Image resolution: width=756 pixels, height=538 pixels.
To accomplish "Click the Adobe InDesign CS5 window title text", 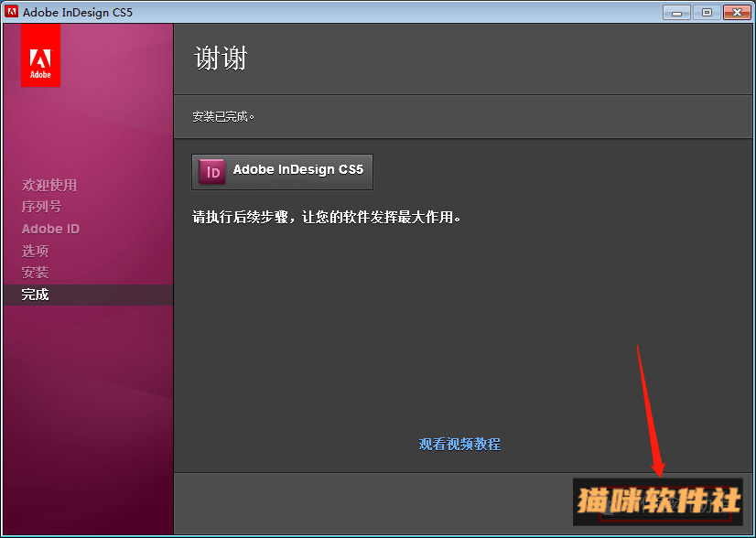I will coord(78,12).
